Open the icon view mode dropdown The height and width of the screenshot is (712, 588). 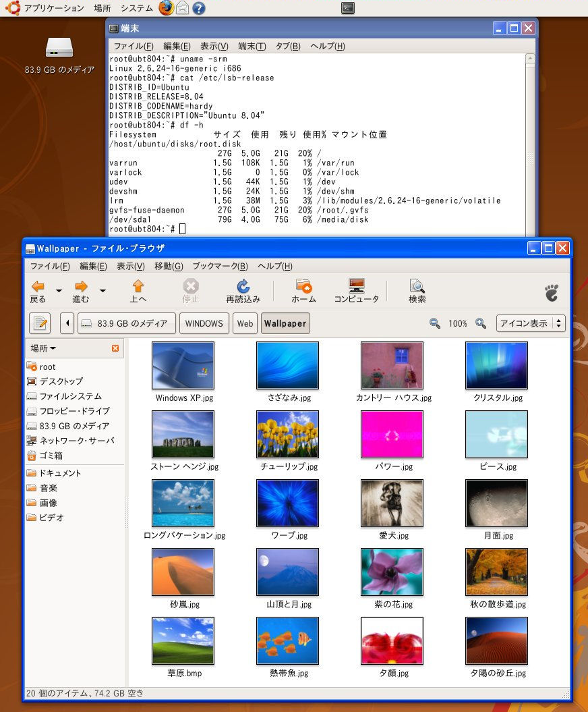click(x=531, y=323)
